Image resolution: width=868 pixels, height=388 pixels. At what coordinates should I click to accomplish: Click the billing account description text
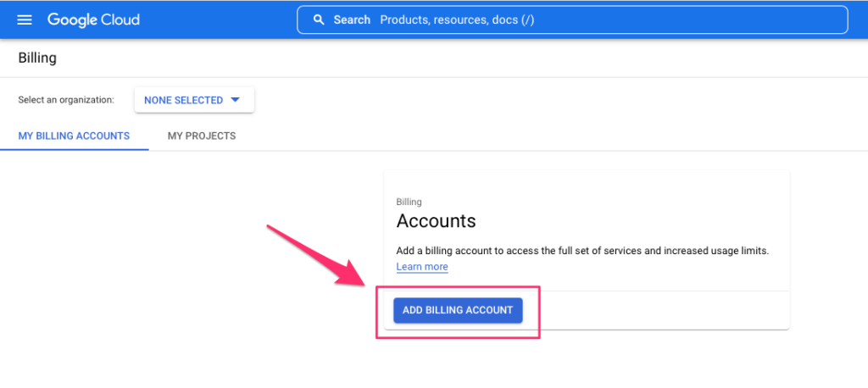(583, 251)
